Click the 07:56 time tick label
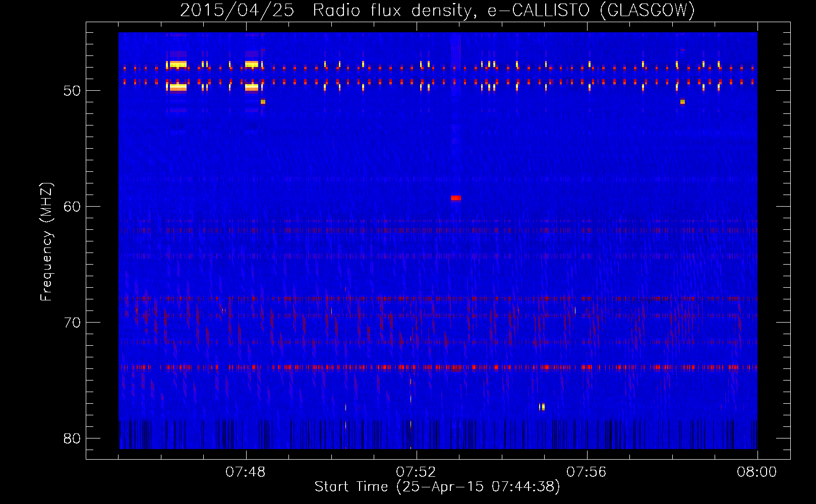Image resolution: width=816 pixels, height=504 pixels. (587, 472)
